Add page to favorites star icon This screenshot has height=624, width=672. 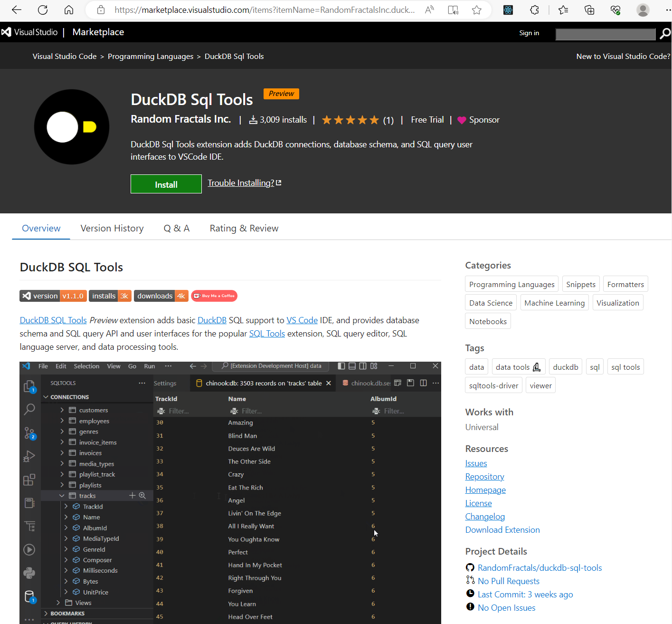(477, 10)
